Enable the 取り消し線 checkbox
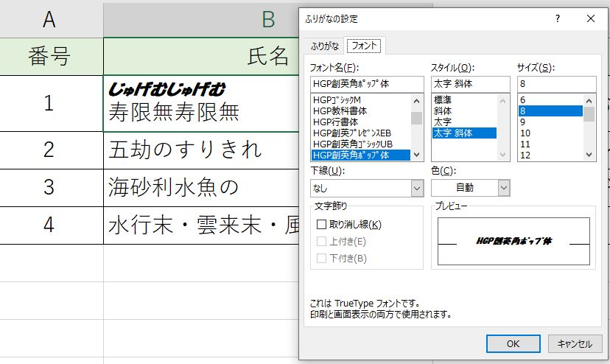The width and height of the screenshot is (610, 364). 321,224
